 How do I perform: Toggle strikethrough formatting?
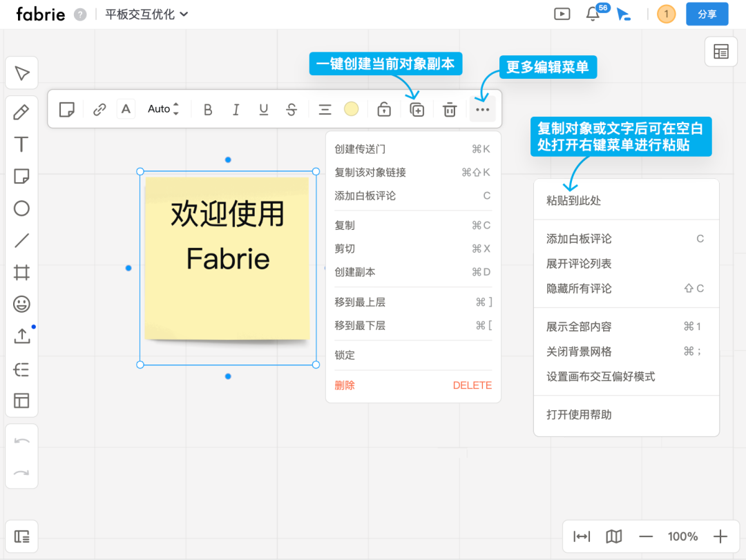click(x=291, y=110)
